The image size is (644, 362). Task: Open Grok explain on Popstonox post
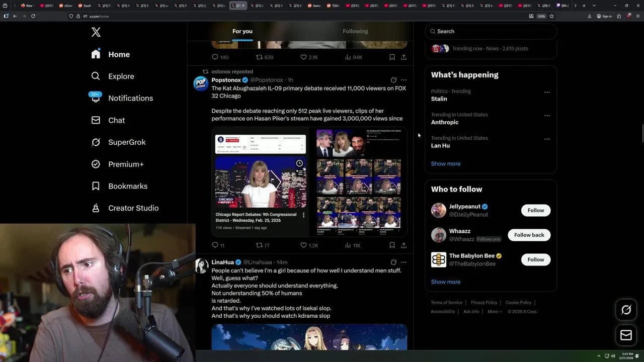[x=393, y=80]
